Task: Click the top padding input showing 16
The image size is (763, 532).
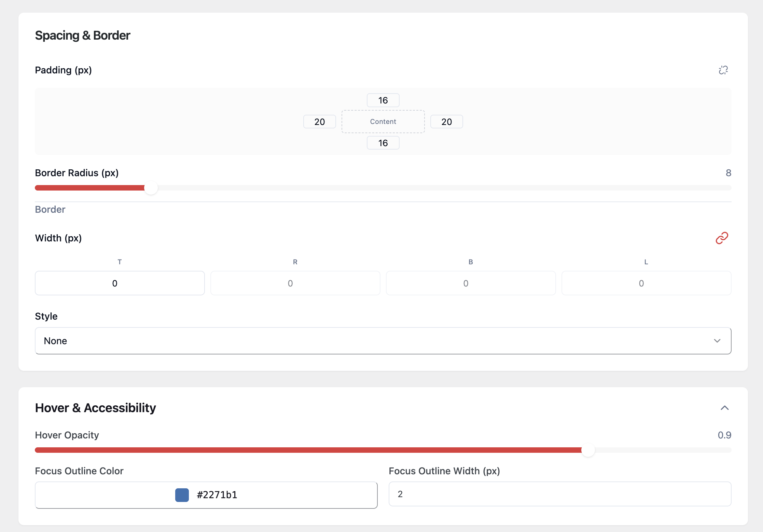Action: (x=383, y=100)
